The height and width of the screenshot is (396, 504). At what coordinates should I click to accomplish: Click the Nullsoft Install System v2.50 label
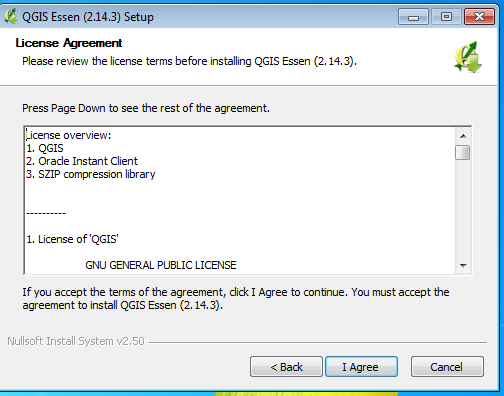pos(76,341)
